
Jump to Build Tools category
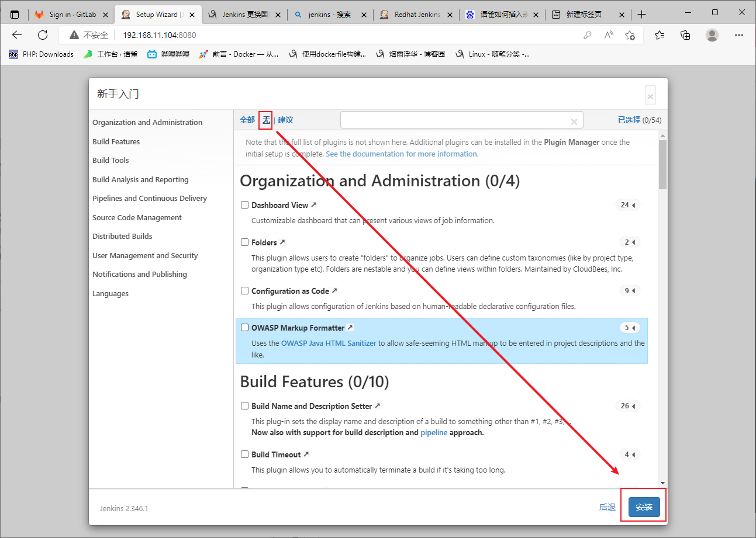click(x=111, y=160)
